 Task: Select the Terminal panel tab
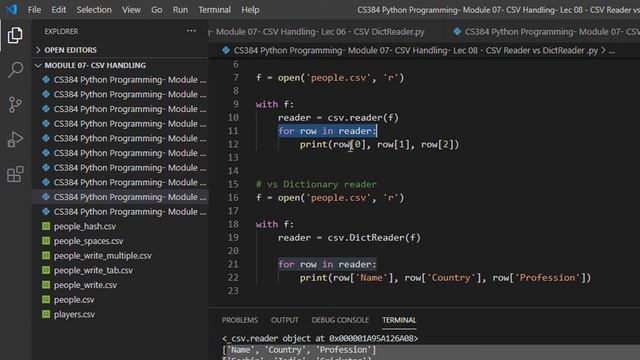click(x=399, y=320)
